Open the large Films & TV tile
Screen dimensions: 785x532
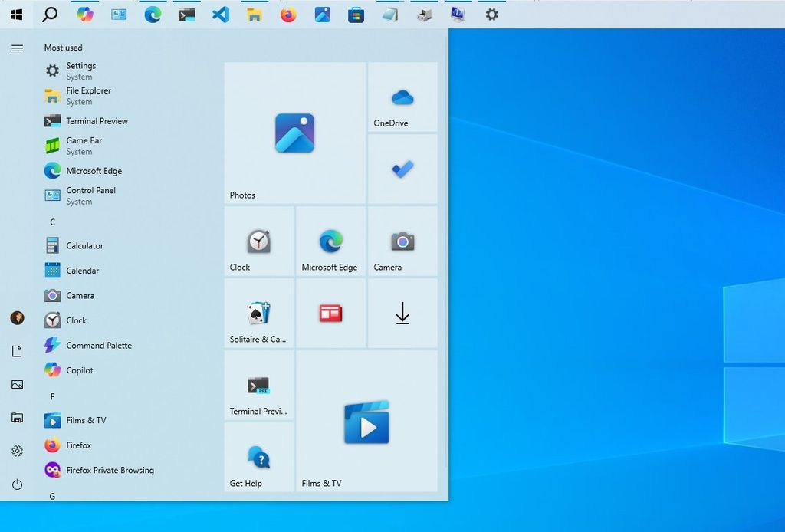367,422
